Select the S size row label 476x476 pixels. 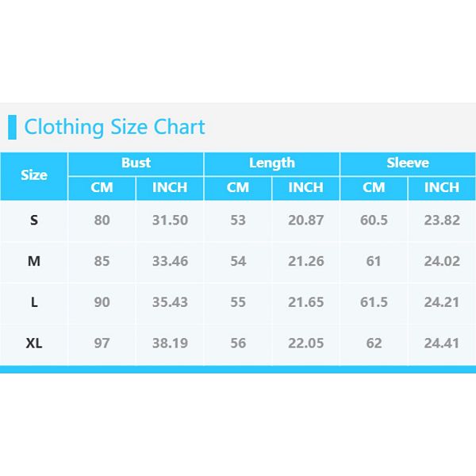pos(34,221)
